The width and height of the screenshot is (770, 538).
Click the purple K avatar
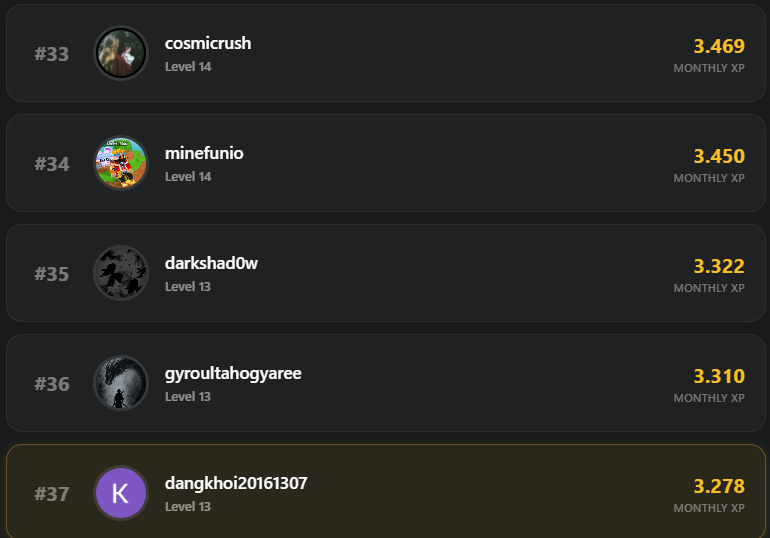121,493
